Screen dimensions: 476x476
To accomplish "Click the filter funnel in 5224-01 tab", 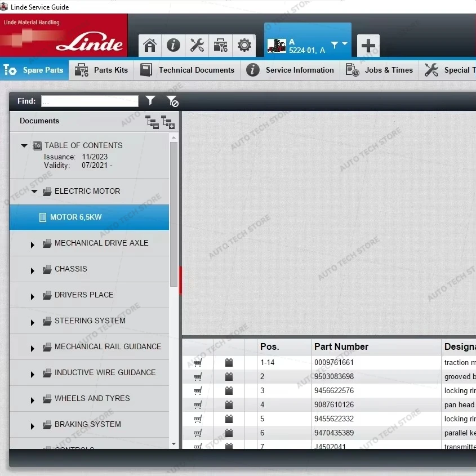I will pyautogui.click(x=335, y=45).
